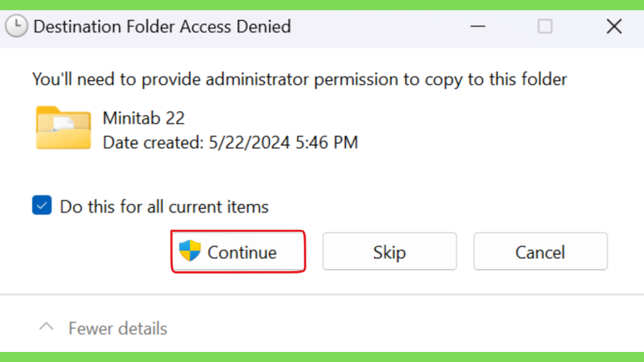Viewport: 644px width, 362px height.
Task: Click the clock icon in the title bar
Action: pos(16,26)
